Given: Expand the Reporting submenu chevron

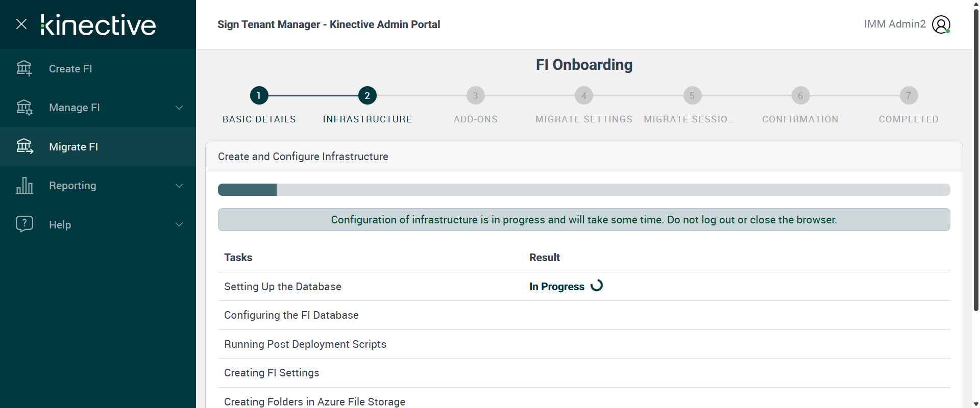Looking at the screenshot, I should 179,186.
